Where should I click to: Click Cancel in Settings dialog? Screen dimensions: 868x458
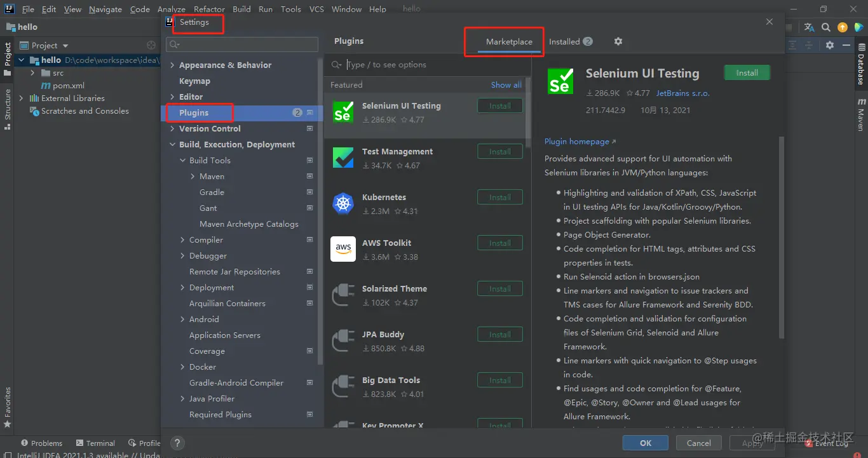click(699, 443)
